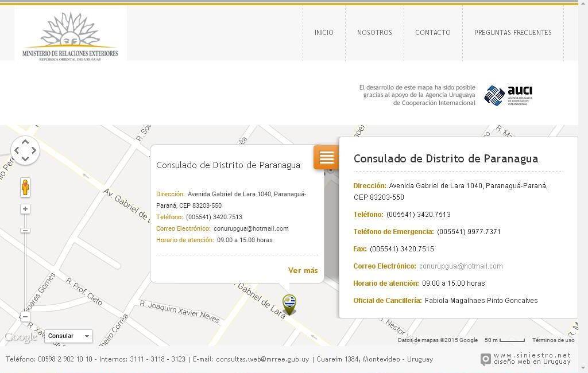Open Términos de uso map link
The width and height of the screenshot is (588, 373).
(552, 340)
